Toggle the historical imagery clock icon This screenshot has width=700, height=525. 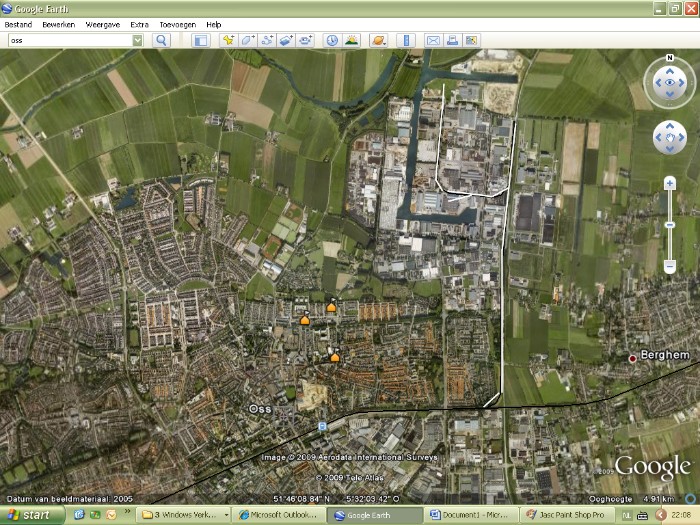332,40
